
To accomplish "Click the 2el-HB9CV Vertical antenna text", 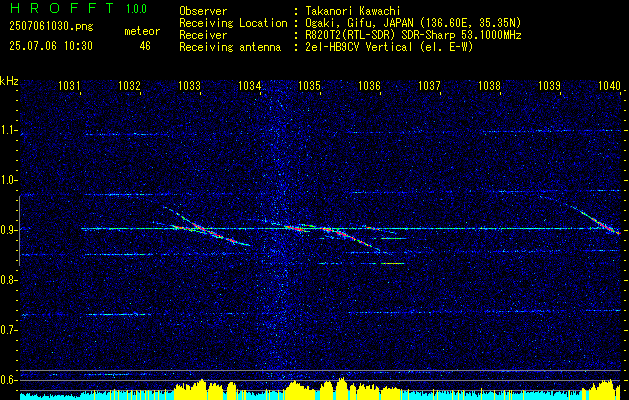I will 388,47.
